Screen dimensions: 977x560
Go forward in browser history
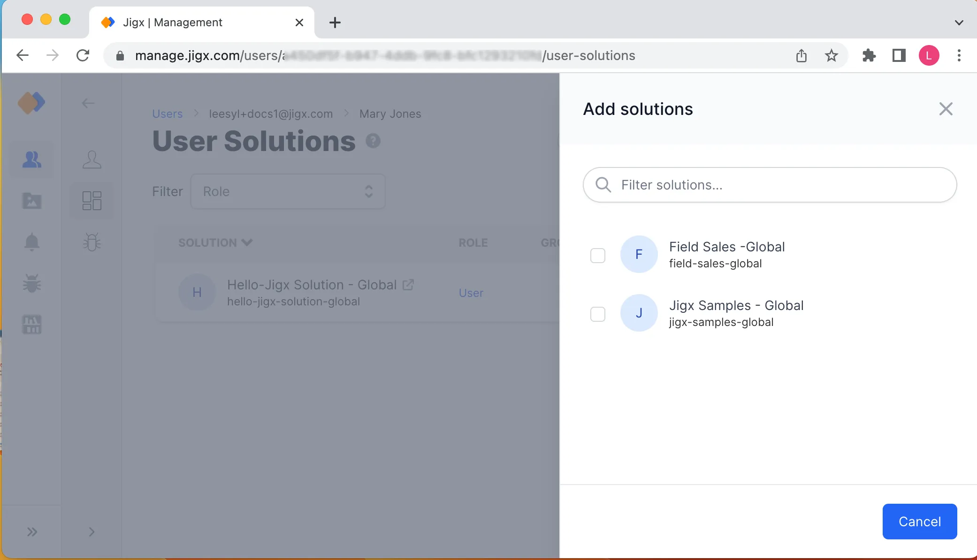click(53, 55)
